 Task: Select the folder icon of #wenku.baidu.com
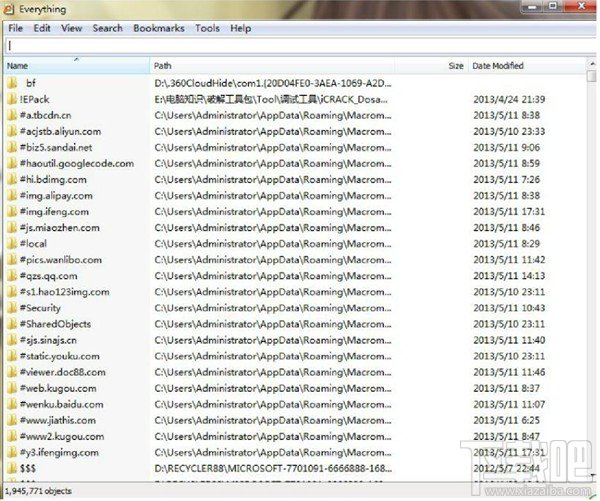(x=12, y=404)
